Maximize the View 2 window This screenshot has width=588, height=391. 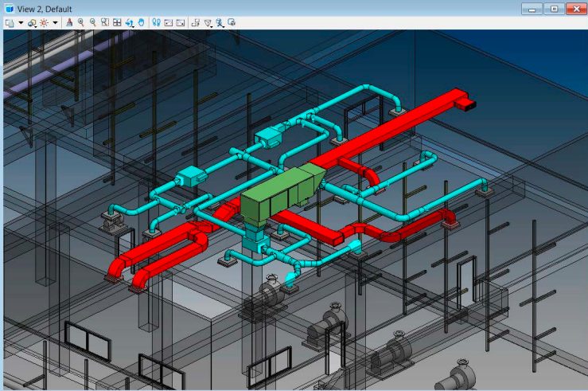tap(553, 8)
